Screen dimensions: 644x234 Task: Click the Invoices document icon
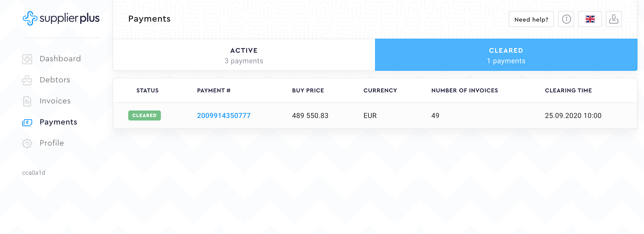coord(27,101)
